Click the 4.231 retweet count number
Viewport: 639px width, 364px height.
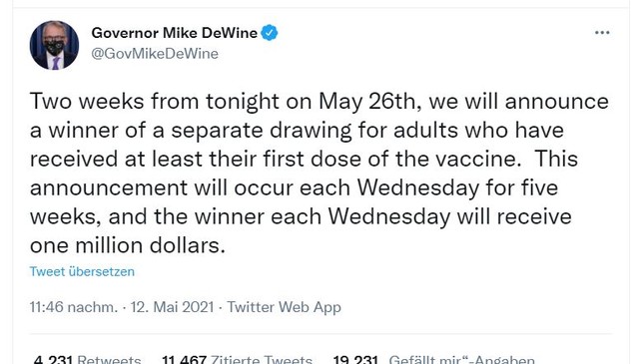point(53,359)
